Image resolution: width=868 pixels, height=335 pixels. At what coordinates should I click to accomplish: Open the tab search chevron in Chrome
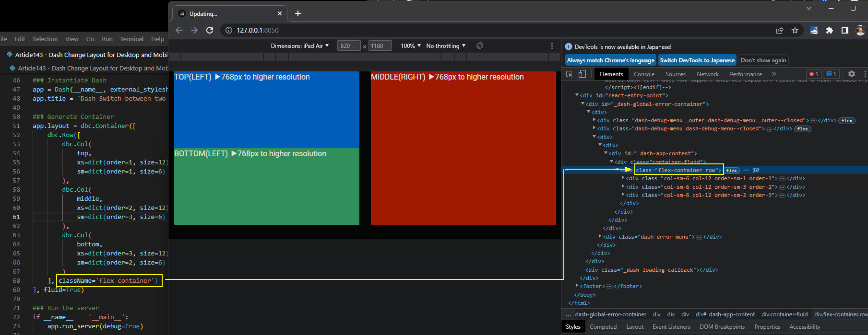click(x=809, y=8)
